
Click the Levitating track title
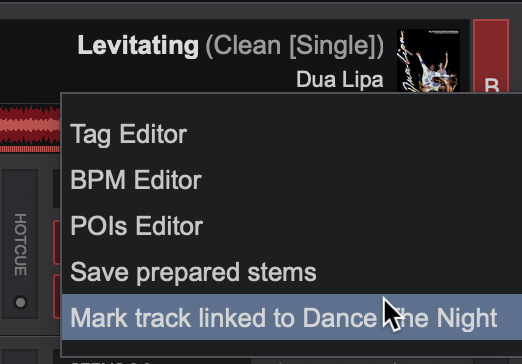138,45
